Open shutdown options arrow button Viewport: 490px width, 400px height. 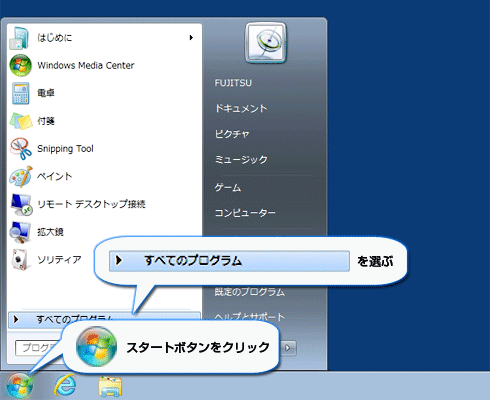pos(288,348)
